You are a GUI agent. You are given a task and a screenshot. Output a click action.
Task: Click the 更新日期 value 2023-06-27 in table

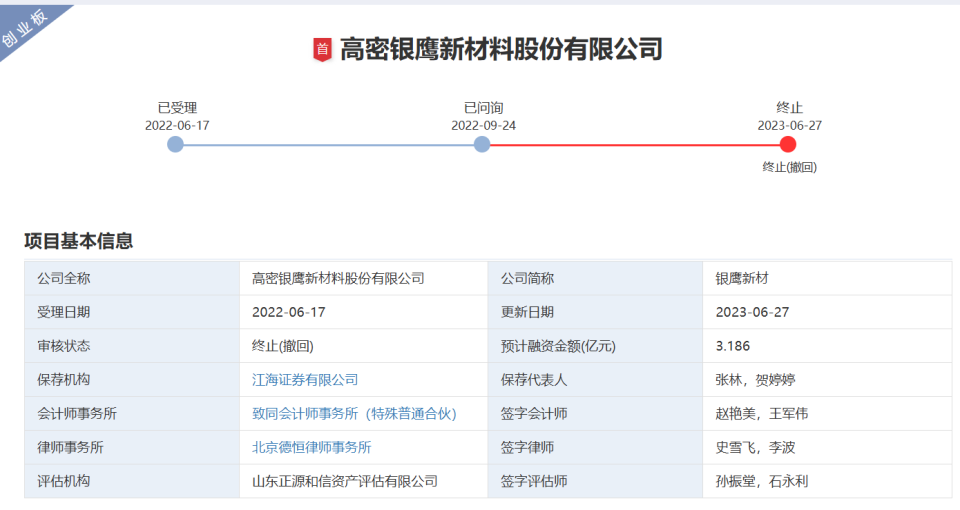coord(752,312)
